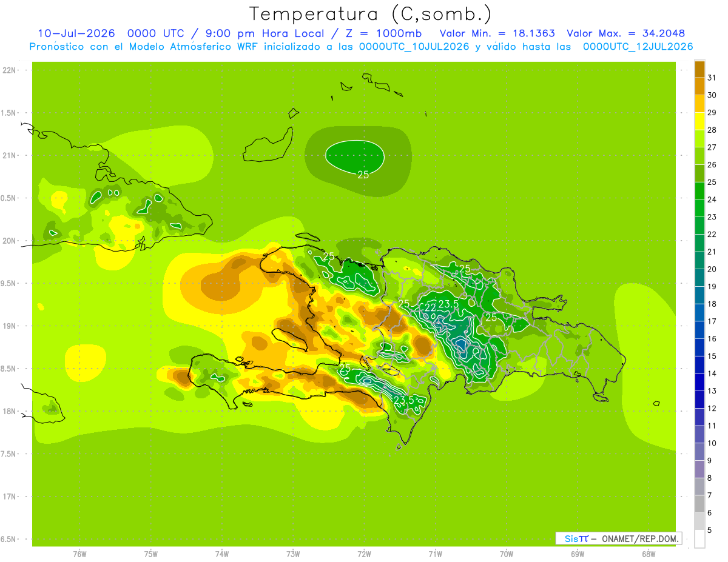Pick the legend swatch between 24 and 25
Image resolution: width=728 pixels, height=562 pixels.
[699, 191]
